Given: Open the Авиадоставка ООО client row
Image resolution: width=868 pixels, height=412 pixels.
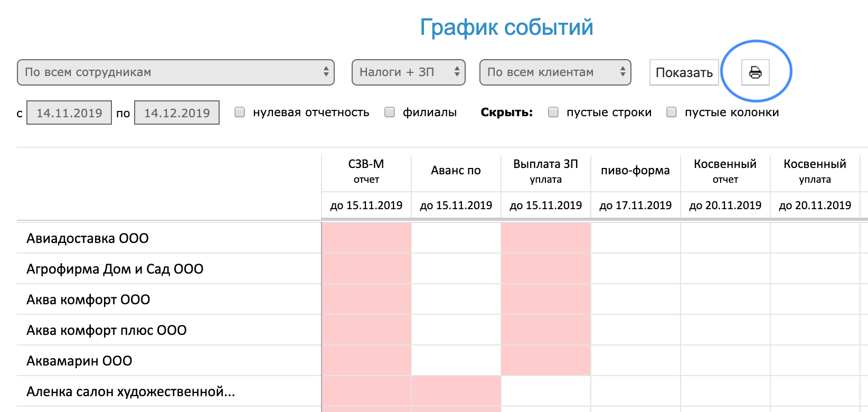Looking at the screenshot, I should point(88,238).
